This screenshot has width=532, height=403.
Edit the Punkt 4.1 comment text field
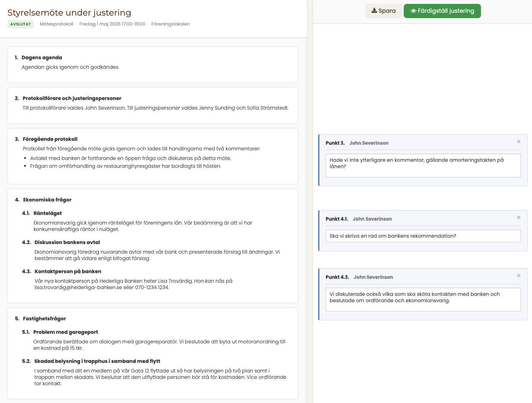(x=423, y=236)
